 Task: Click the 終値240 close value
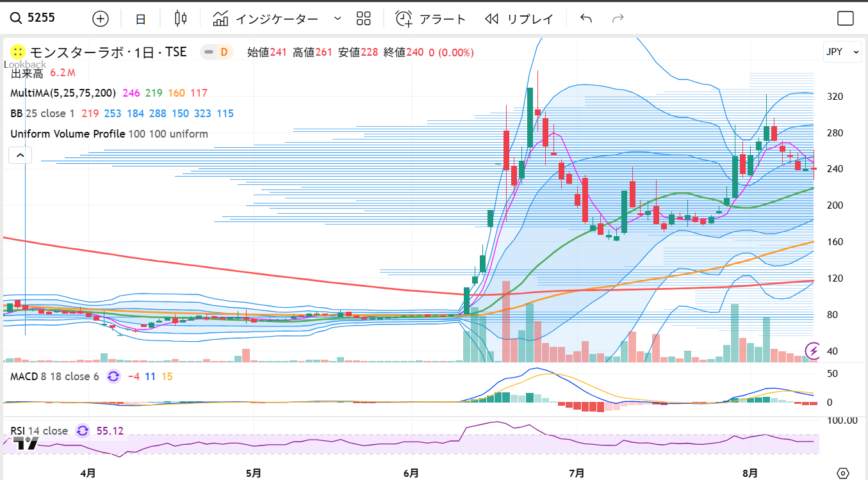[404, 52]
